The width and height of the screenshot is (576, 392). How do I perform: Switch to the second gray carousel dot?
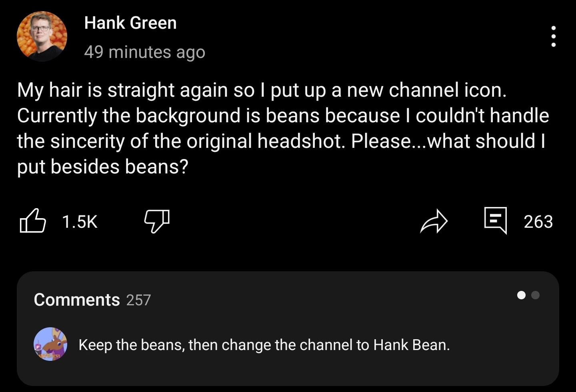[x=536, y=295]
